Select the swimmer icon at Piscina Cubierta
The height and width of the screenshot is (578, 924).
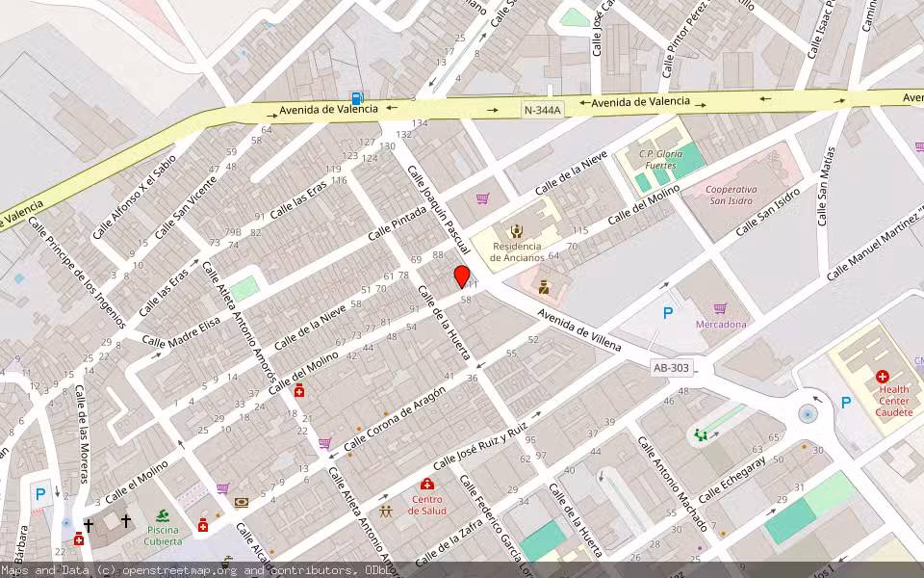point(164,514)
